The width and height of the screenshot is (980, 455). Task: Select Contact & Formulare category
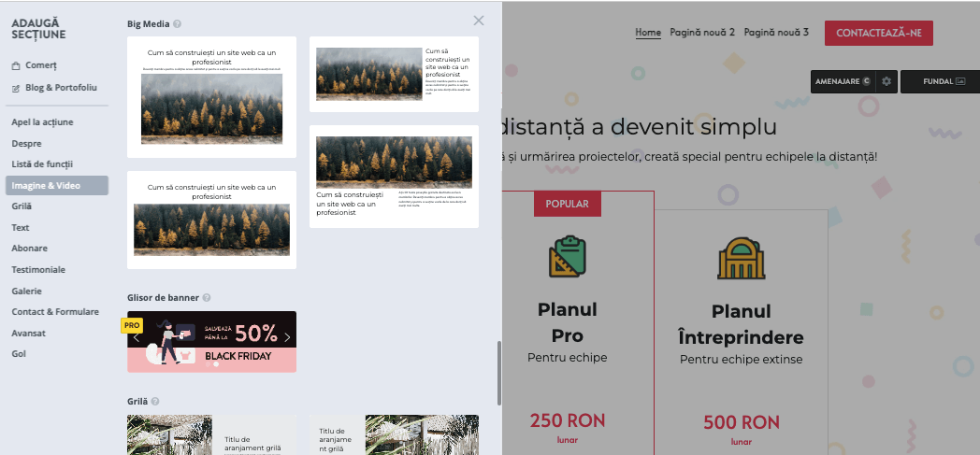tap(55, 311)
